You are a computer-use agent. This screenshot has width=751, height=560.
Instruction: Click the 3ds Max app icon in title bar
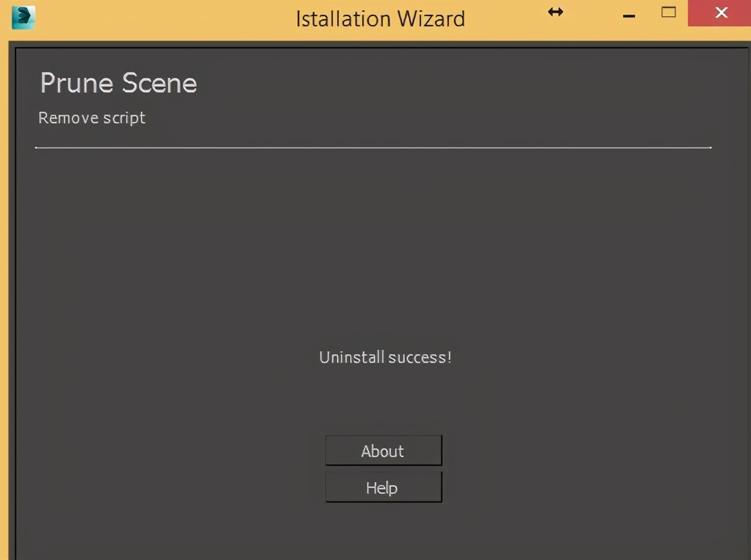23,17
